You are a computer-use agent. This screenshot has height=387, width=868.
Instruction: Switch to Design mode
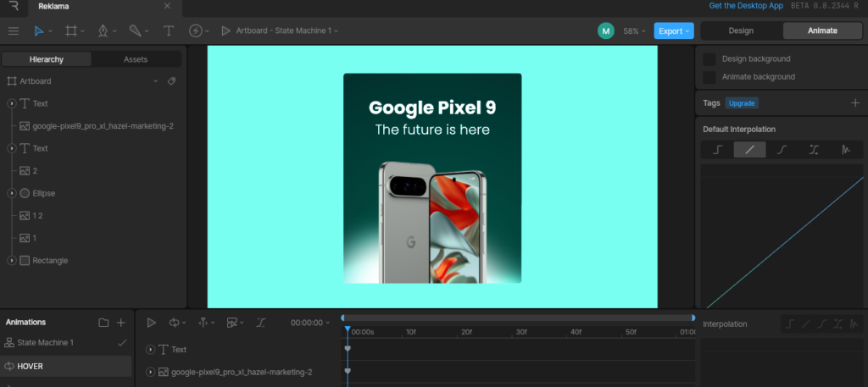pos(741,31)
